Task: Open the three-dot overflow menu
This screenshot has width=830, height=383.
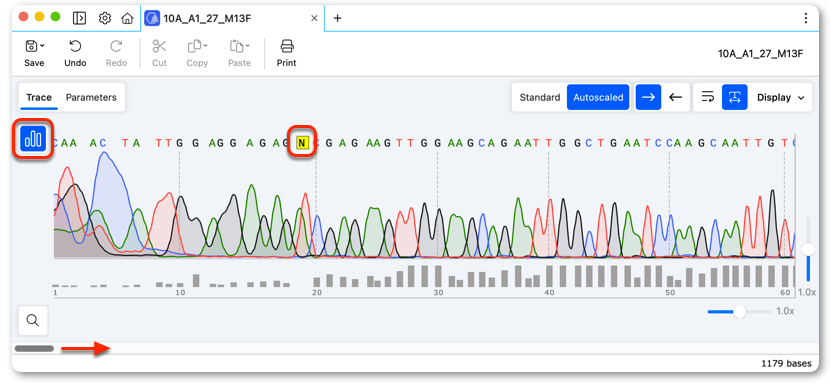Action: [x=806, y=19]
